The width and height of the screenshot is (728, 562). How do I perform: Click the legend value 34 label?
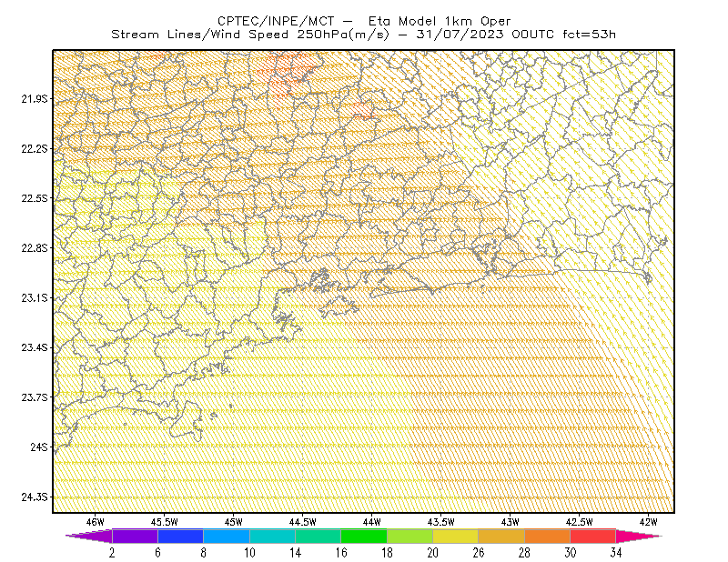tap(616, 553)
